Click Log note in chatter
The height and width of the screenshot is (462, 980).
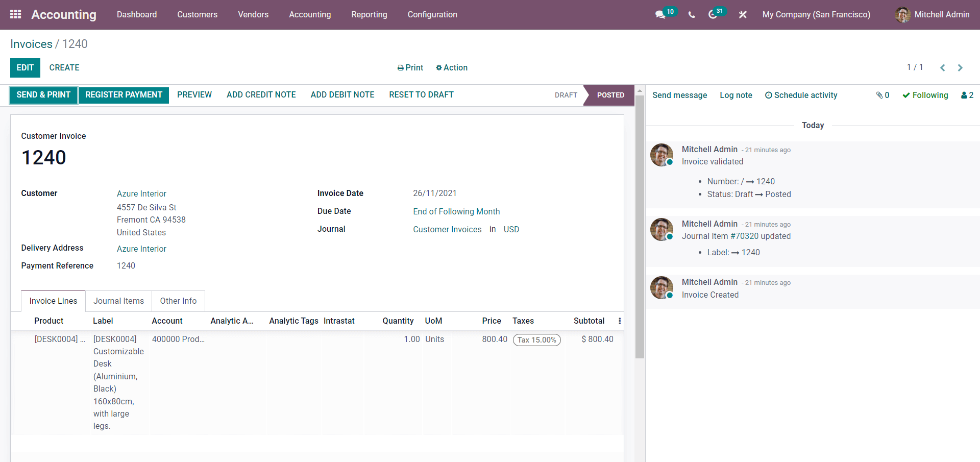(x=736, y=95)
